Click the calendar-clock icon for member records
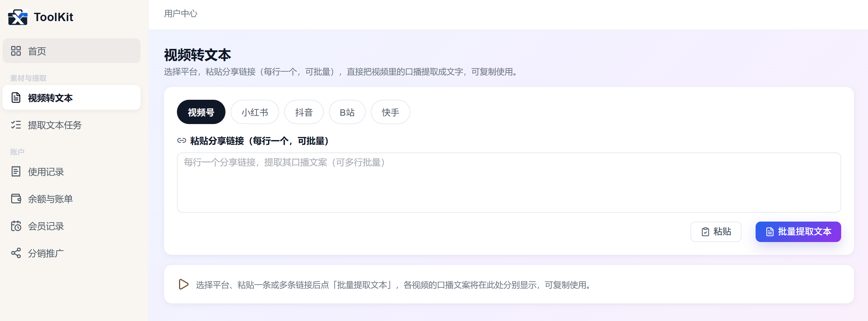The width and height of the screenshot is (868, 321). pyautogui.click(x=16, y=226)
